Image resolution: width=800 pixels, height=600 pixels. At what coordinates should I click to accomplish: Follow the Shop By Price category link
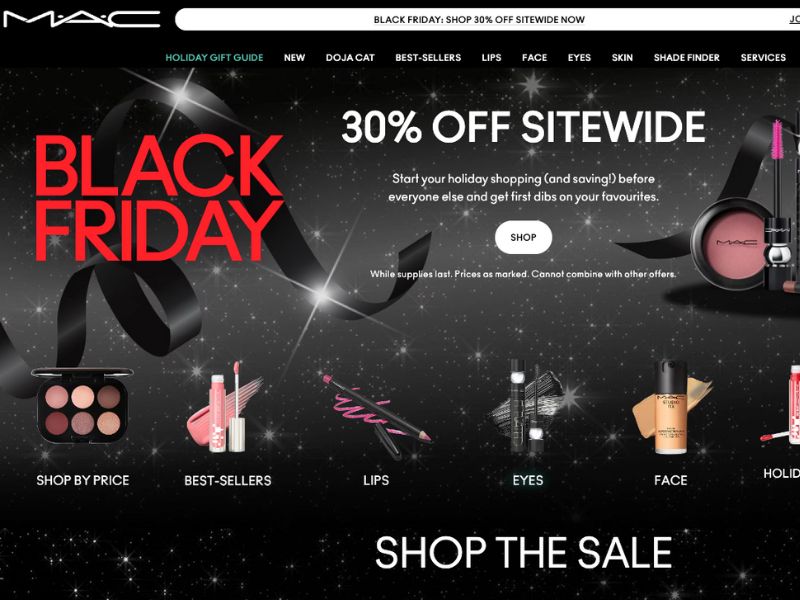tap(83, 480)
